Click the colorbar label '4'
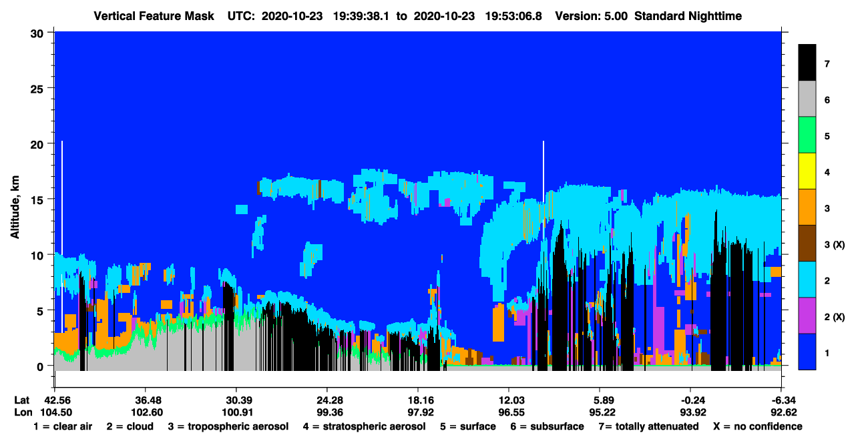The height and width of the screenshot is (445, 868). (x=827, y=172)
